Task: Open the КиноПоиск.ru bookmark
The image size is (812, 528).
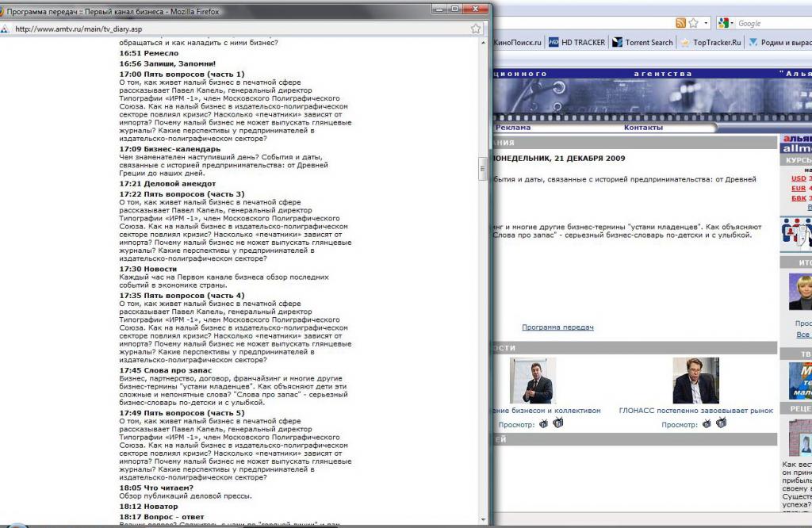Action: click(x=517, y=43)
